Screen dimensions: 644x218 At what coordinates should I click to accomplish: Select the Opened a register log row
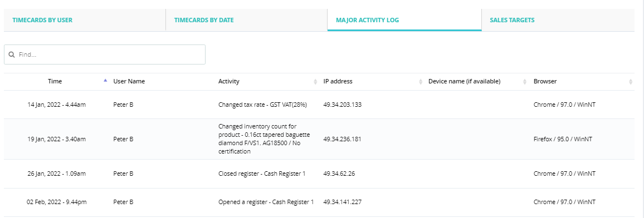tap(319, 202)
